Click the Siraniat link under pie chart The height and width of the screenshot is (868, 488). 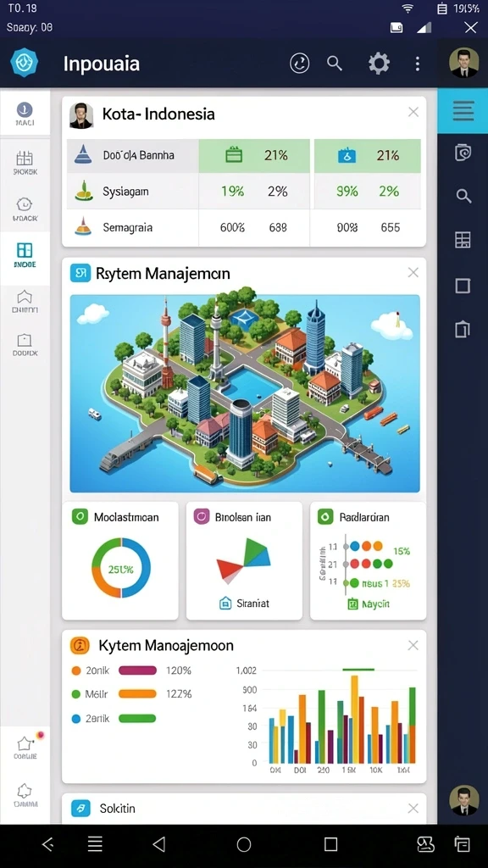[x=244, y=603]
